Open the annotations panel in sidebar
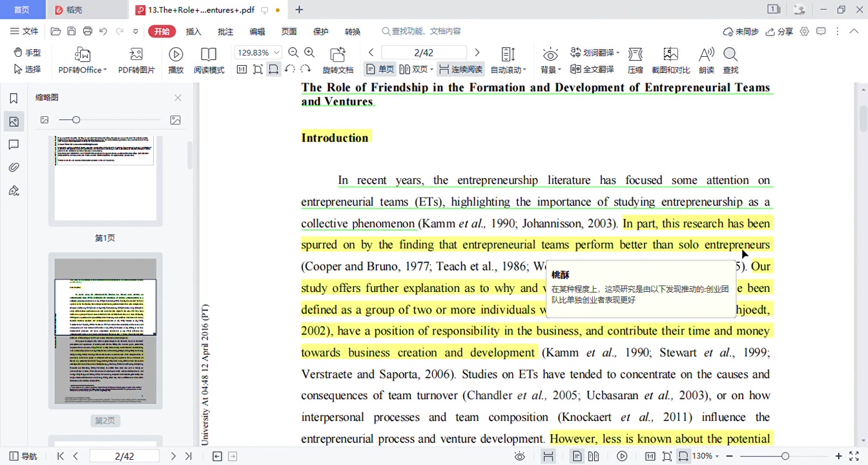 tap(14, 145)
